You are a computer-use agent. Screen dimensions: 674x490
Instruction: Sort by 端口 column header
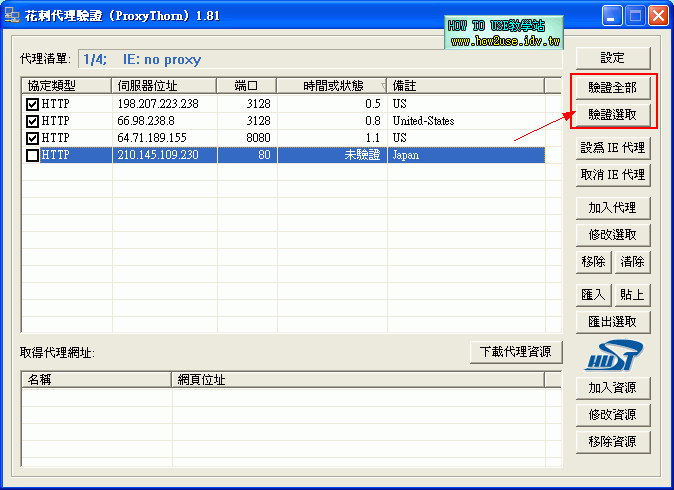point(247,86)
